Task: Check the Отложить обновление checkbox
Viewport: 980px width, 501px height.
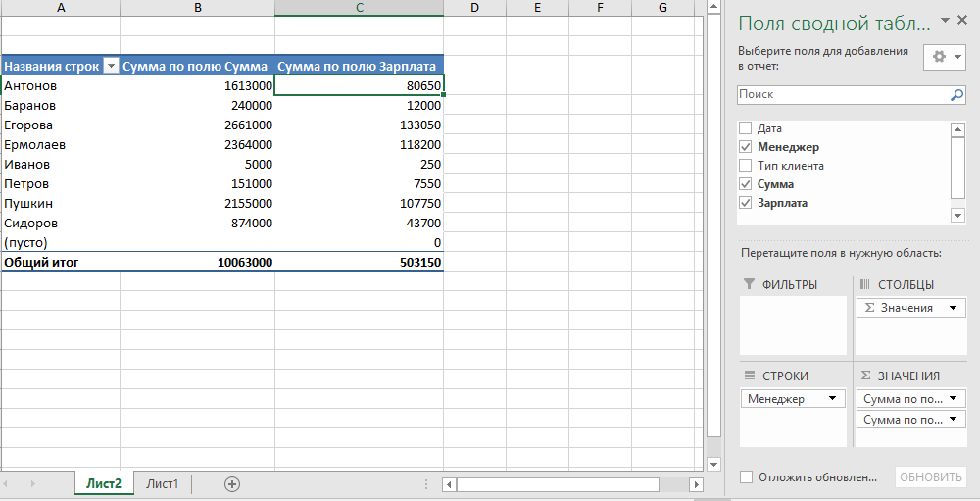Action: (x=747, y=477)
